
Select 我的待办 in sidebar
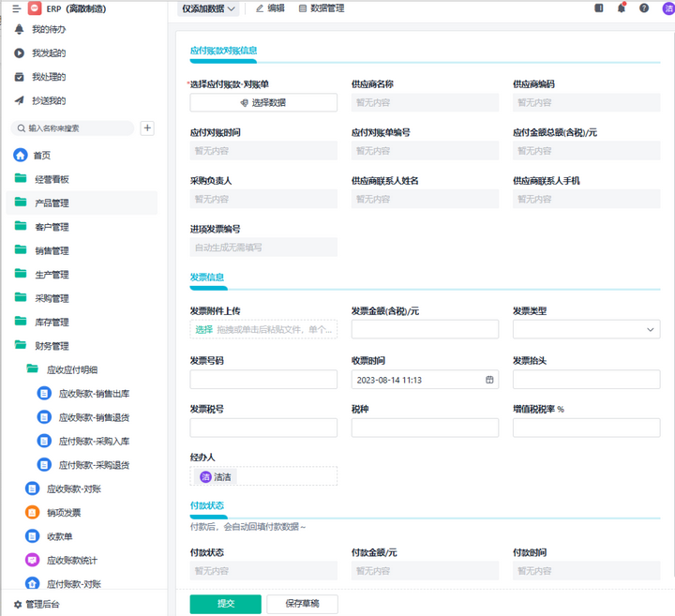(49, 29)
